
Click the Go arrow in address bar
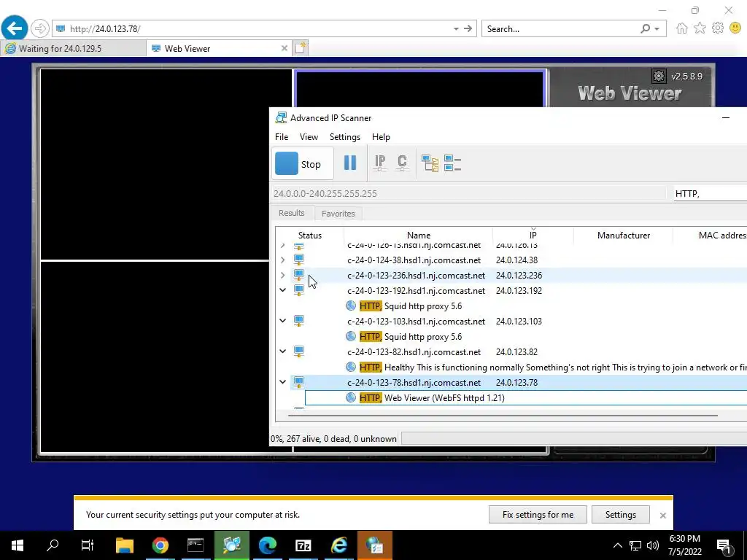point(468,28)
